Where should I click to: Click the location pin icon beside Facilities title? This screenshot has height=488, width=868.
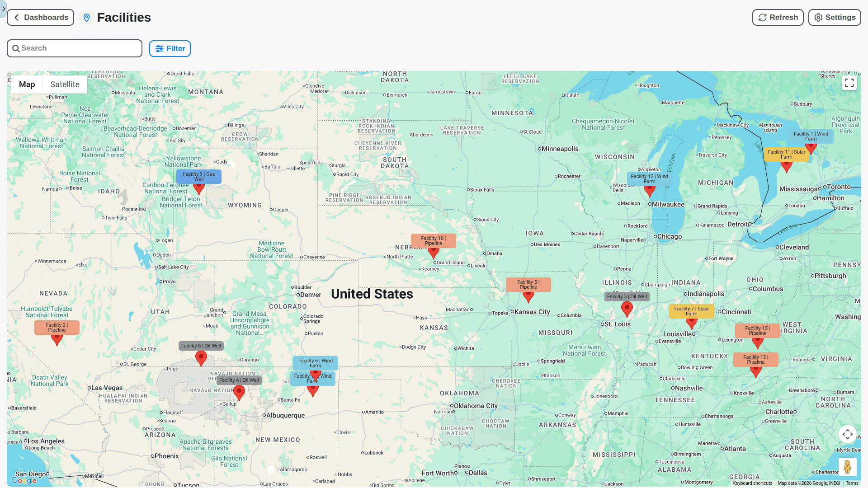[87, 17]
